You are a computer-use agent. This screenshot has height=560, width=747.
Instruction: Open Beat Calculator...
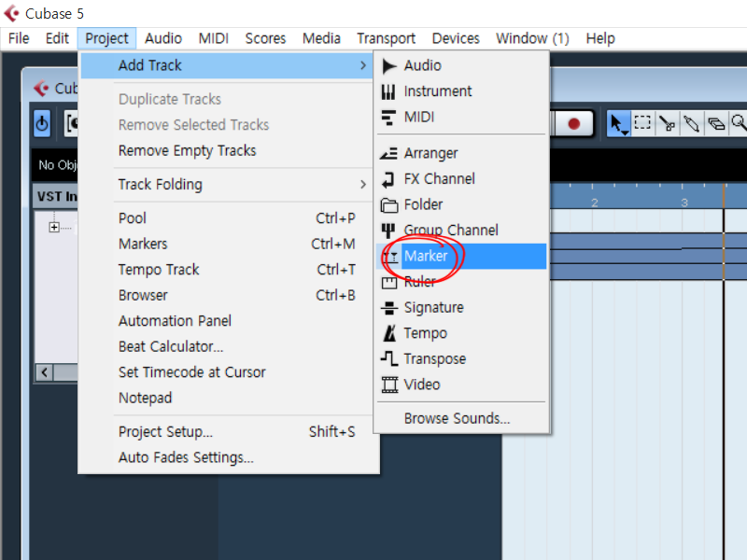click(x=171, y=346)
